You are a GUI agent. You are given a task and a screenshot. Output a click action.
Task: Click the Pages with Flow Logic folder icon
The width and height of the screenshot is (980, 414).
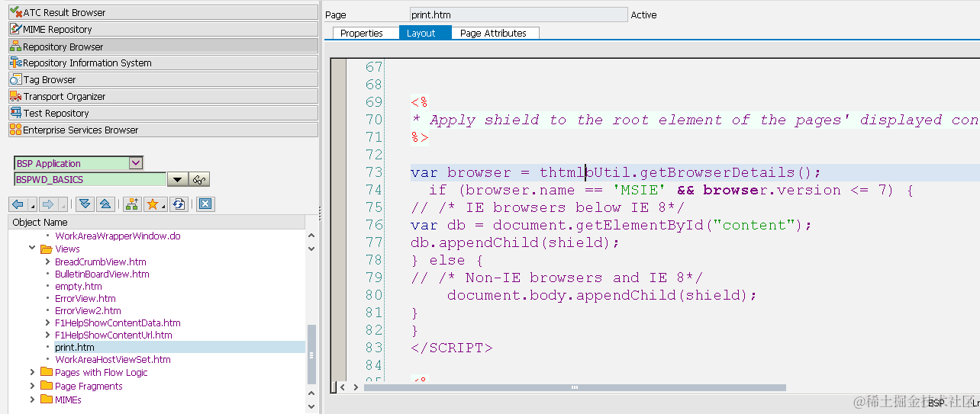point(46,372)
